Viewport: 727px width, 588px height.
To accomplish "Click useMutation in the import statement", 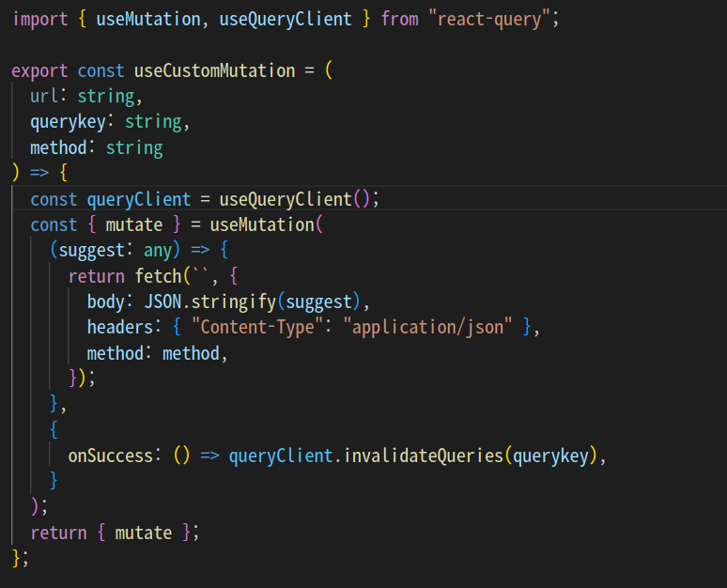I will point(148,20).
